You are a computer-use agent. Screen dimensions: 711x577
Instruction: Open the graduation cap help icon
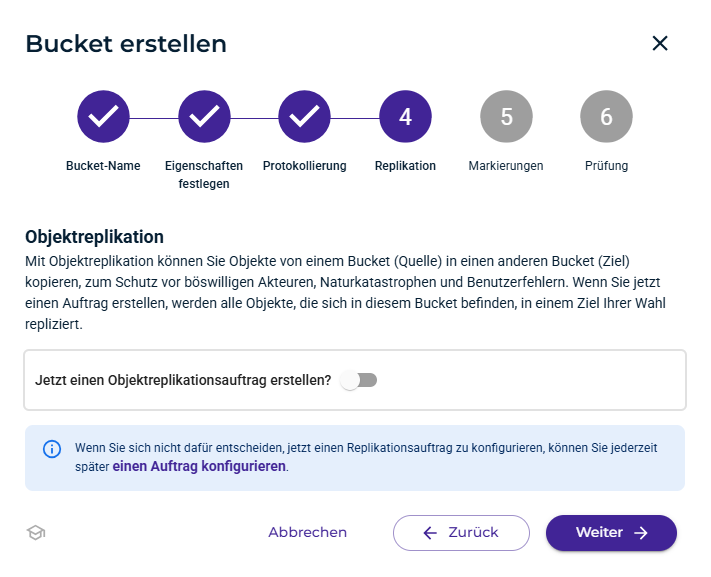click(x=36, y=533)
